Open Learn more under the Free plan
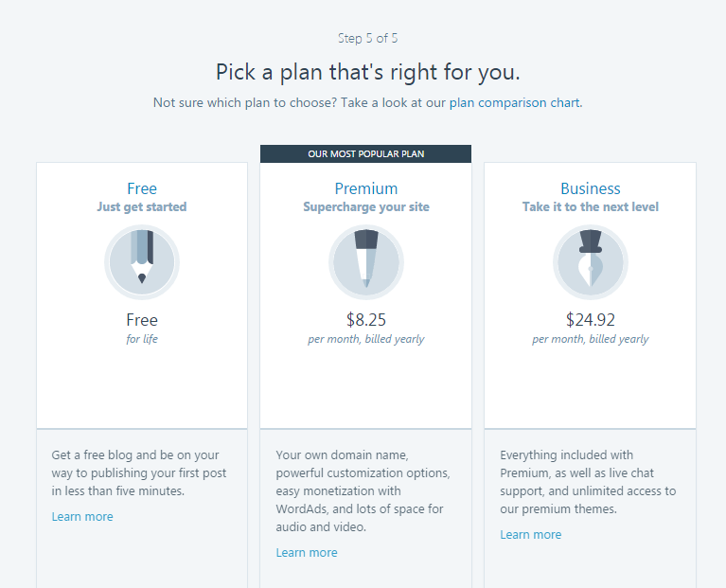 pyautogui.click(x=82, y=516)
